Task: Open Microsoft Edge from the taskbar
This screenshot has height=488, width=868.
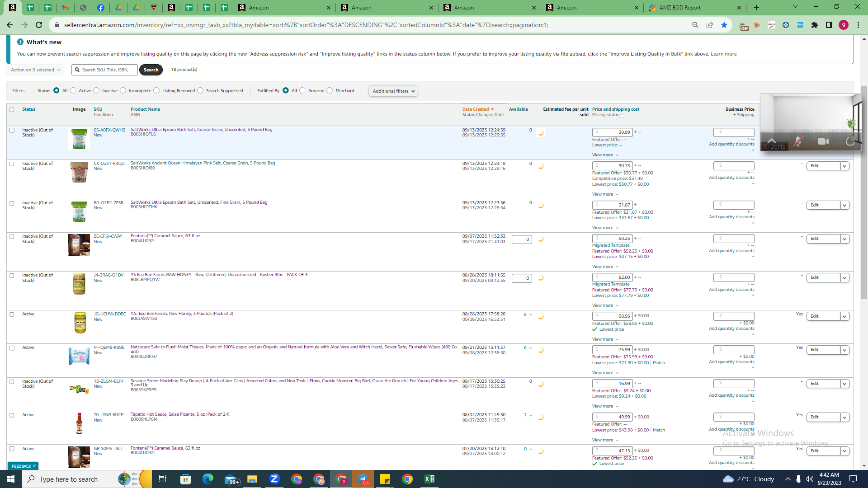Action: (x=208, y=479)
